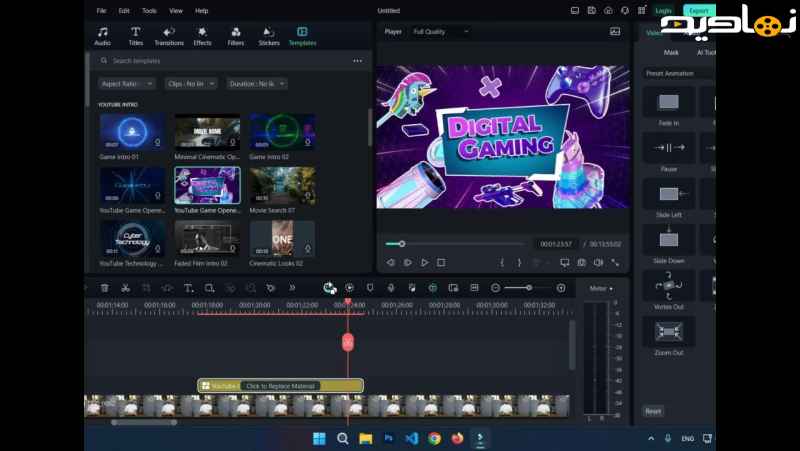Screen dimensions: 800x451
Task: Open the template panel more options menu
Action: pos(358,61)
